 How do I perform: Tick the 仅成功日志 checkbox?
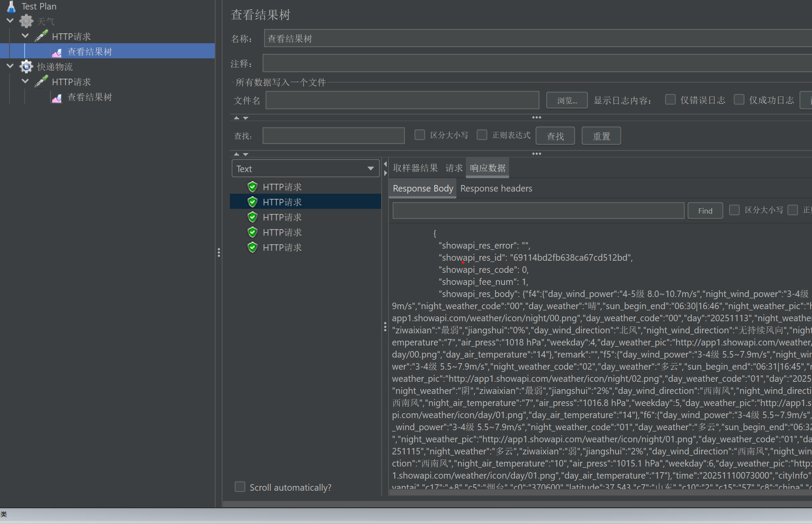[x=739, y=99]
